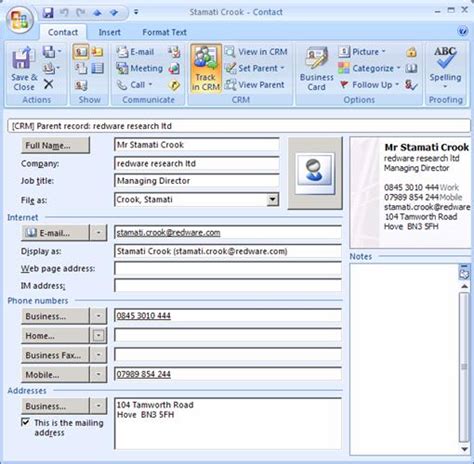Delete the contact with the X icon

[x=49, y=84]
